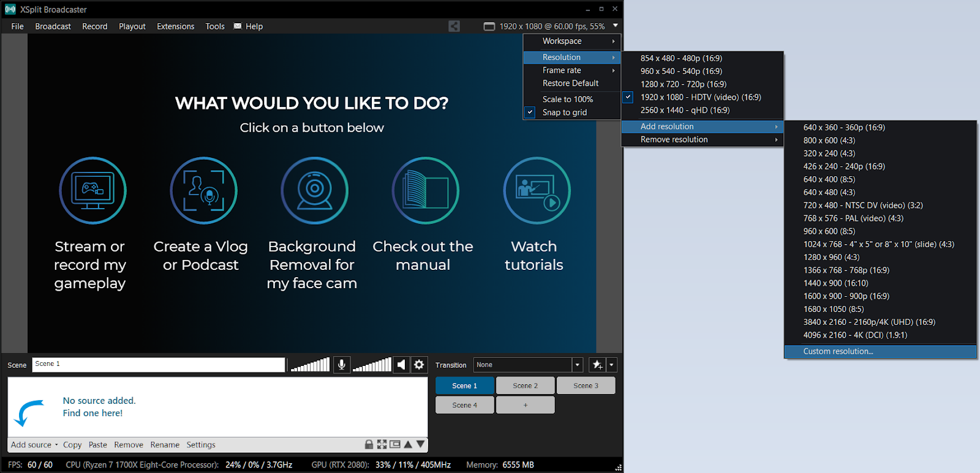Open the dropdown arrow beside star button
This screenshot has width=980, height=473.
611,365
